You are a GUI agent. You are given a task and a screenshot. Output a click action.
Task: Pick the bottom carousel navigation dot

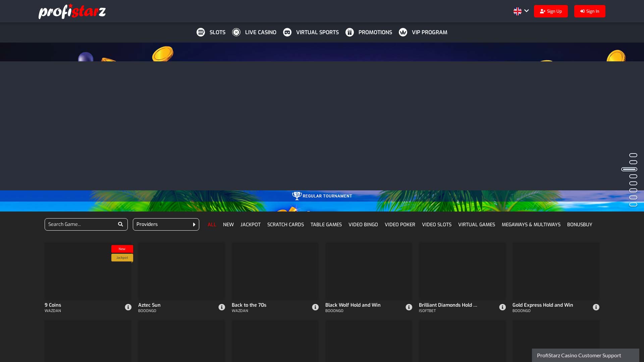coord(633,204)
